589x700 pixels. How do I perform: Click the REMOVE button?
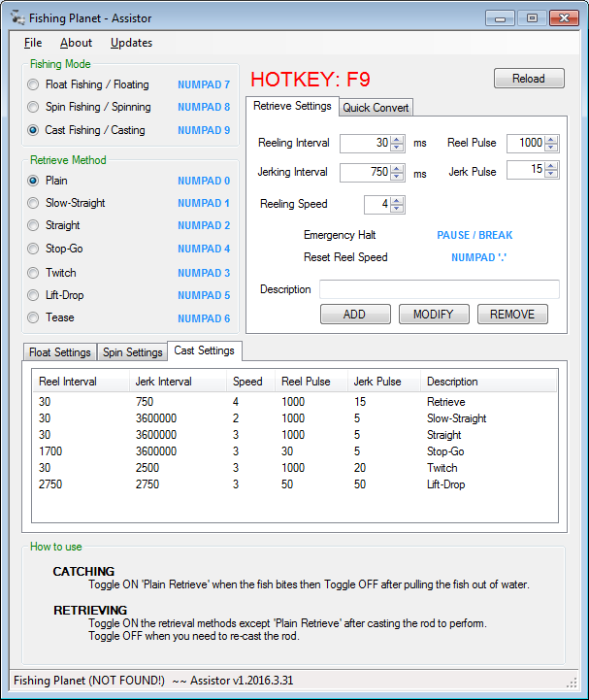pyautogui.click(x=512, y=315)
